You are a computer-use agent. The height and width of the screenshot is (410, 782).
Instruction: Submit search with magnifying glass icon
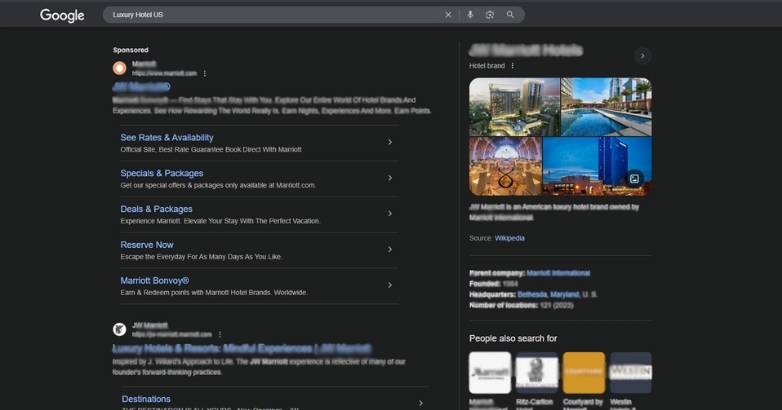510,15
